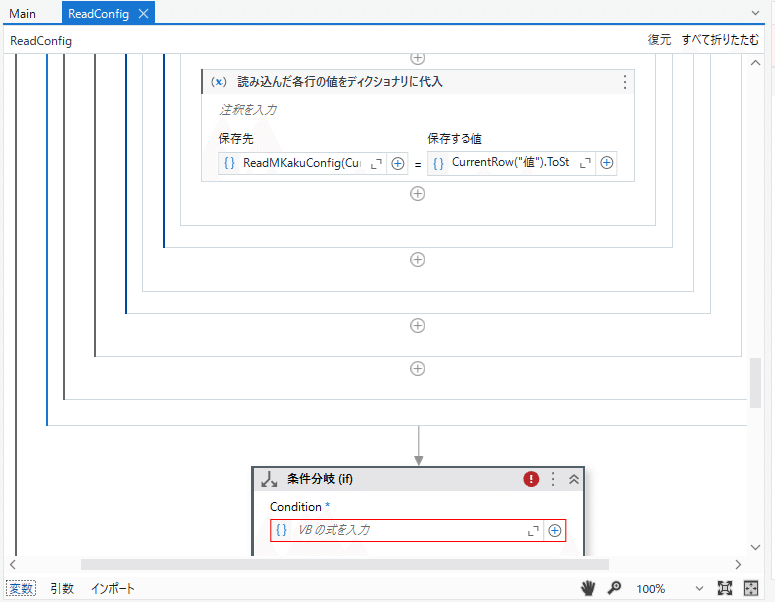Image resolution: width=775 pixels, height=602 pixels.
Task: Click the 条件分岐 (if) title
Action: (x=320, y=479)
